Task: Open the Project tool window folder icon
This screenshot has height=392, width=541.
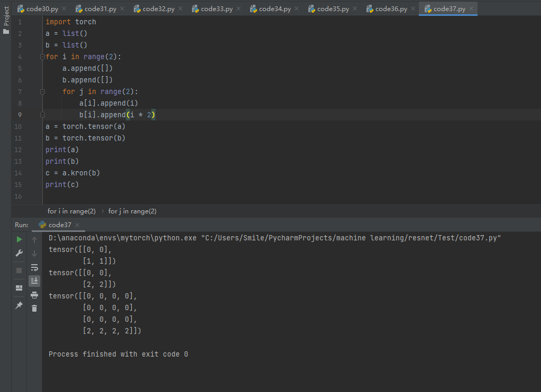Action: pos(6,32)
